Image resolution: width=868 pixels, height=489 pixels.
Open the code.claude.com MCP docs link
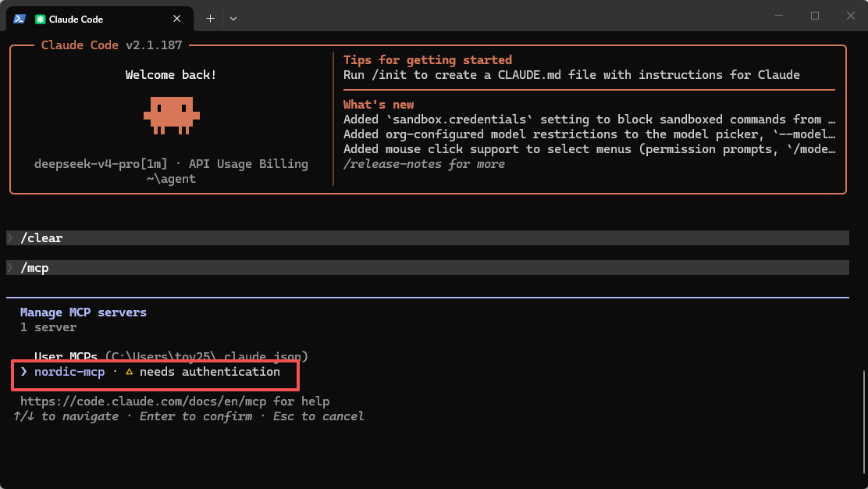[144, 402]
